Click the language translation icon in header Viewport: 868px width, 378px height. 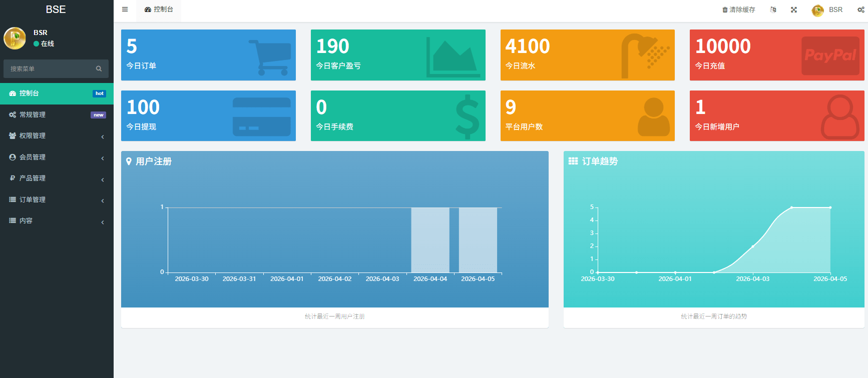tap(773, 9)
